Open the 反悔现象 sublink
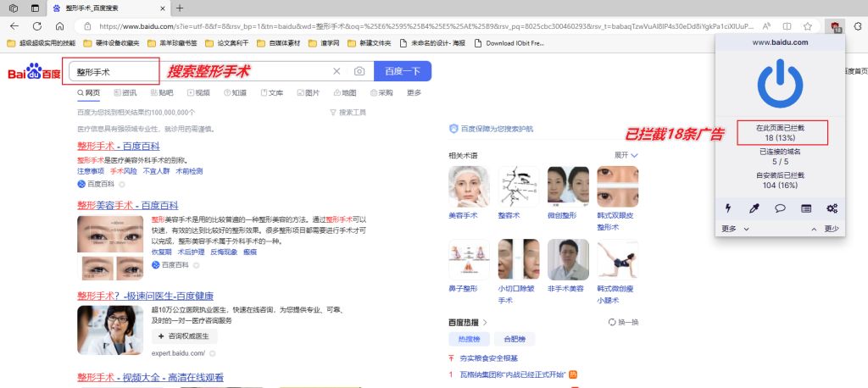Image resolution: width=868 pixels, height=388 pixels. [224, 252]
